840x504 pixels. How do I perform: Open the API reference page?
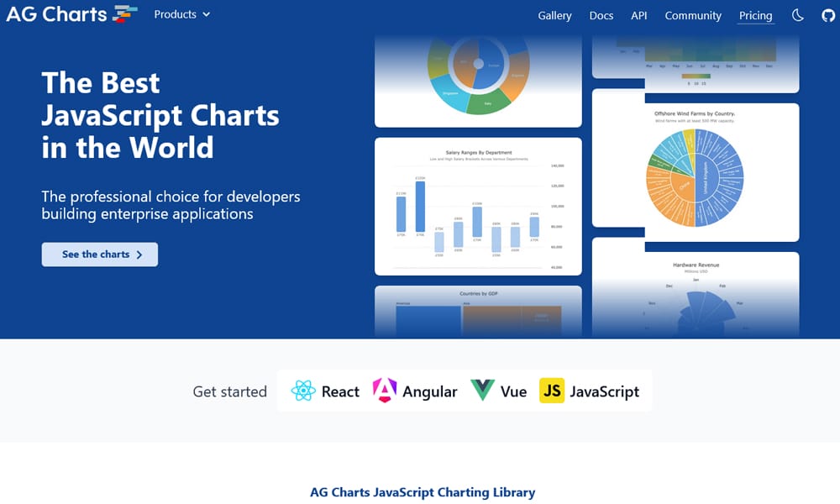pos(639,15)
